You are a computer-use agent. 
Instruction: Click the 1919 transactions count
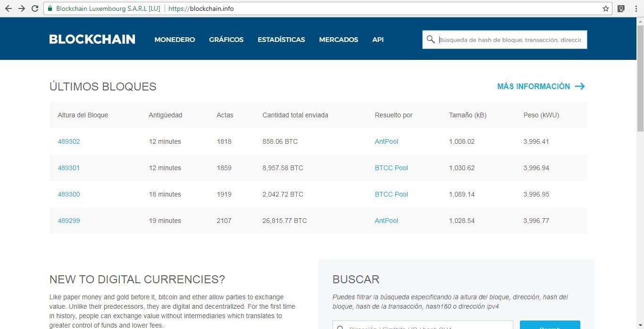click(x=224, y=194)
